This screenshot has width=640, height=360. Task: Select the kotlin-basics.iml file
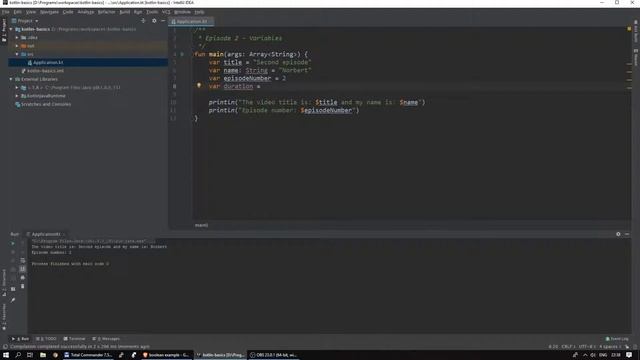[x=45, y=71]
